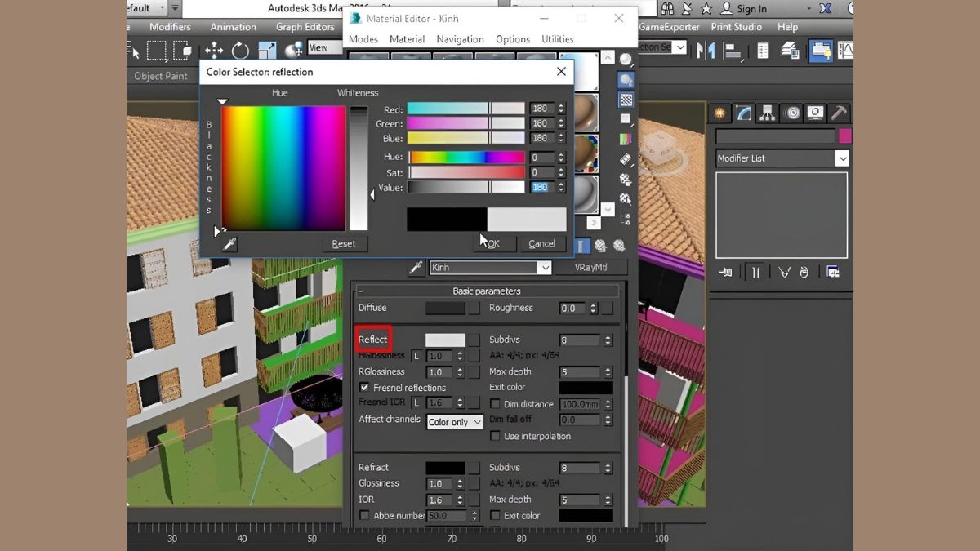980x551 pixels.
Task: Click the Object Paint ribbon tab
Action: coord(161,76)
